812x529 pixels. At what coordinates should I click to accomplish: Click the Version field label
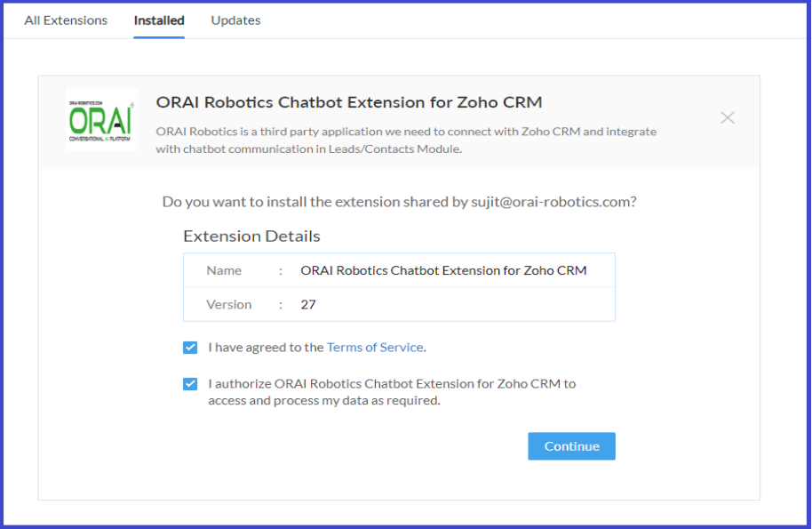click(x=229, y=304)
